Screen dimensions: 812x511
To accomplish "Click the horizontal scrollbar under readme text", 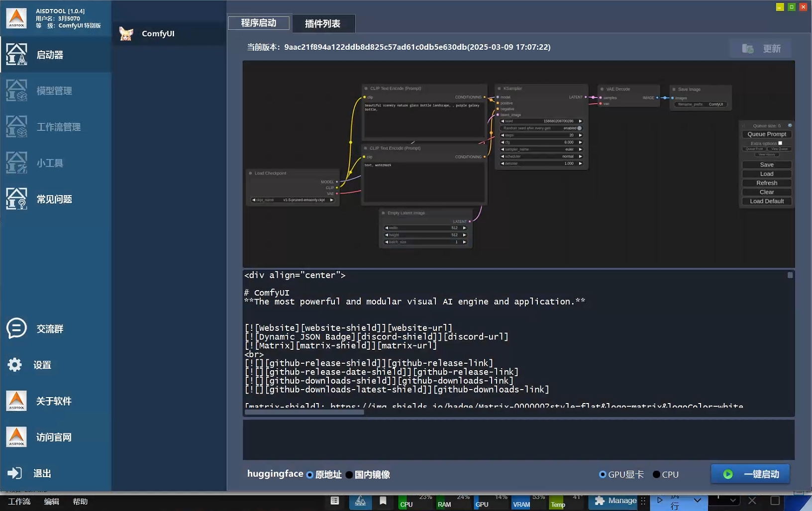I will coord(304,412).
